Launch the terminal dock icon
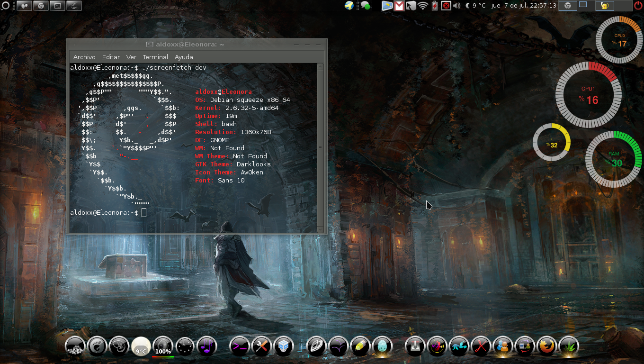 click(x=239, y=346)
